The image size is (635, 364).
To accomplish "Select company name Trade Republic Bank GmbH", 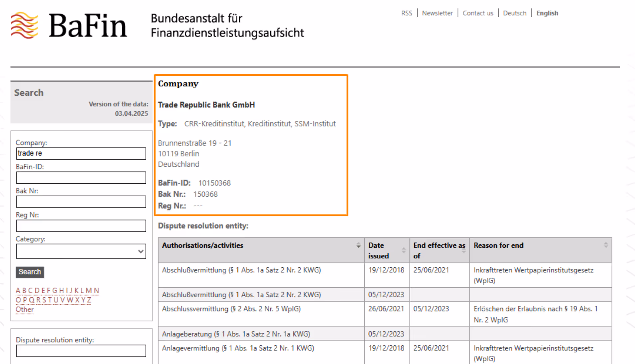I will [x=206, y=105].
